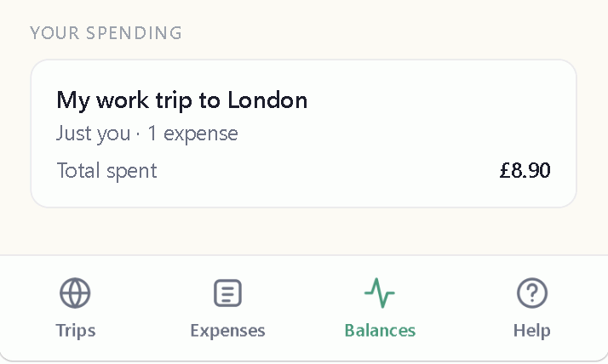This screenshot has width=608, height=364.
Task: Switch to the Expenses tab label
Action: [227, 331]
